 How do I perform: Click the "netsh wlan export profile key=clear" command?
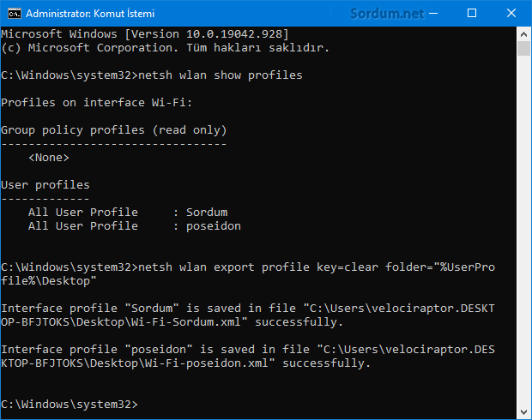[258, 267]
